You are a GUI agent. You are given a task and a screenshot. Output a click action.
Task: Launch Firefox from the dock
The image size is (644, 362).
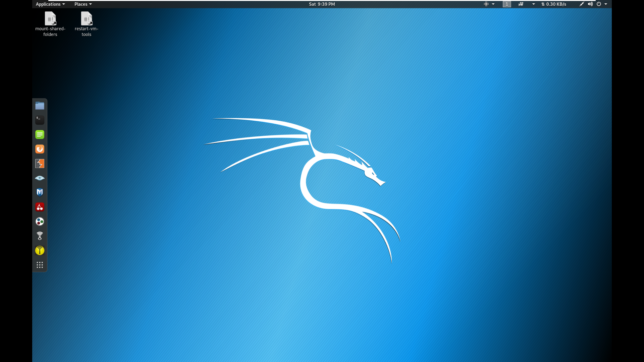(40, 149)
